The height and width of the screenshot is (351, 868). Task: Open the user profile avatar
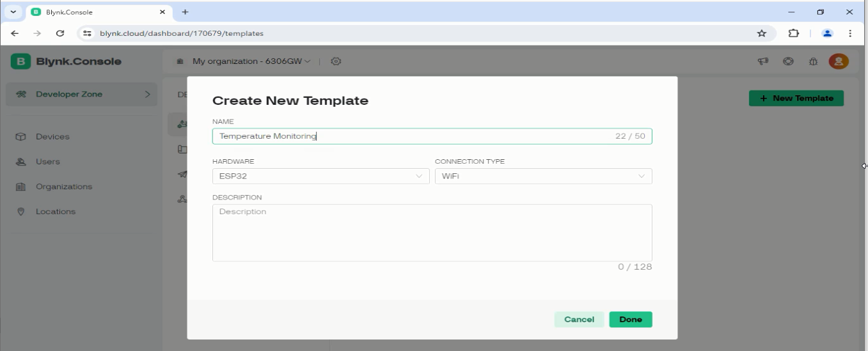838,61
